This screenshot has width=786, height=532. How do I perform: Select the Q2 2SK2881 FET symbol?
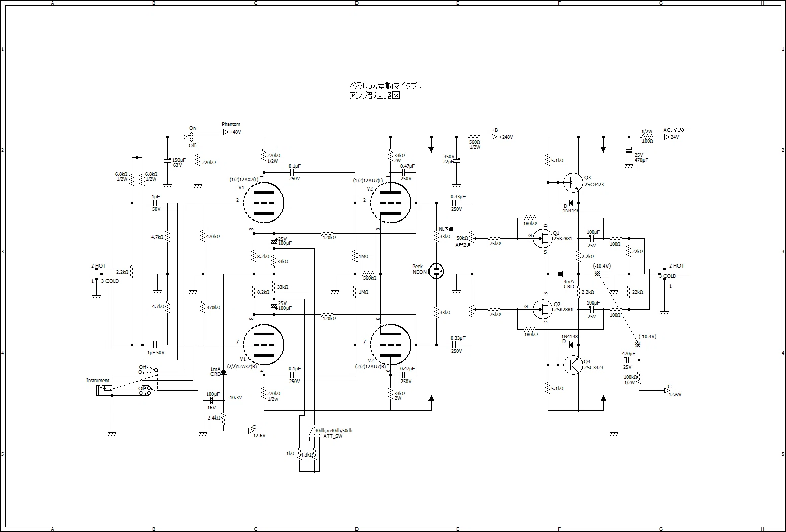pos(543,309)
